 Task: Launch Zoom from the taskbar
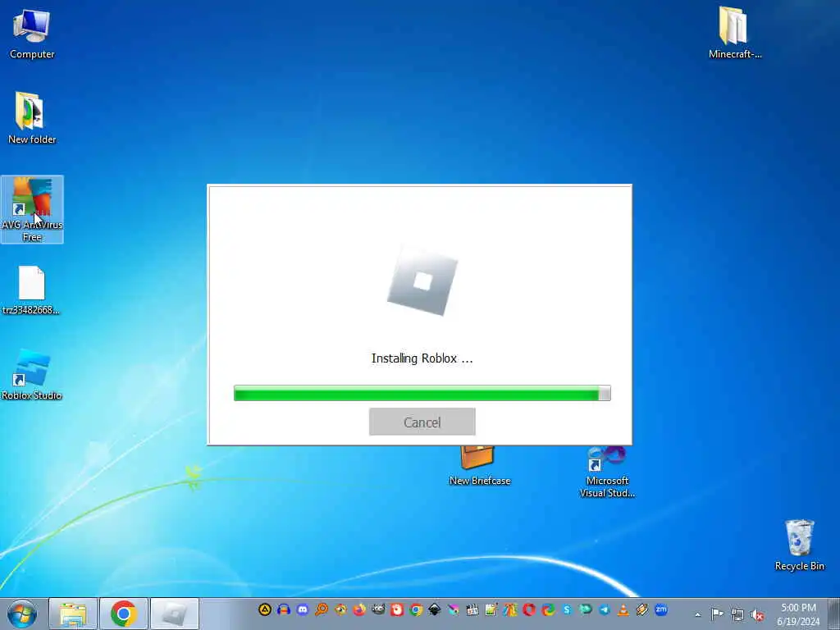[x=661, y=609]
